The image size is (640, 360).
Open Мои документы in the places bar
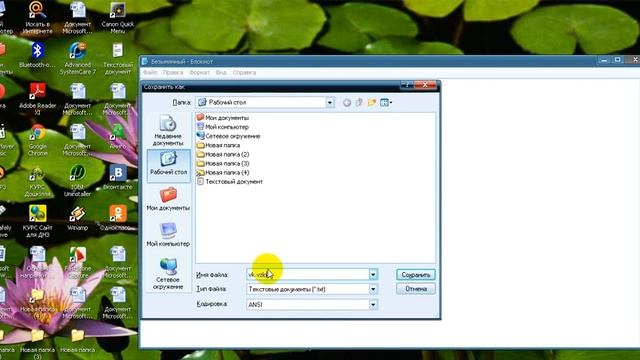click(168, 199)
